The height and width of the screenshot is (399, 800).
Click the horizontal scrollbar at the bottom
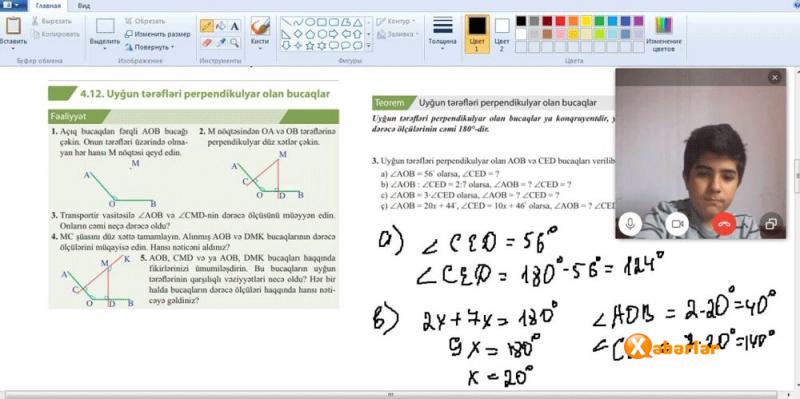click(x=390, y=394)
